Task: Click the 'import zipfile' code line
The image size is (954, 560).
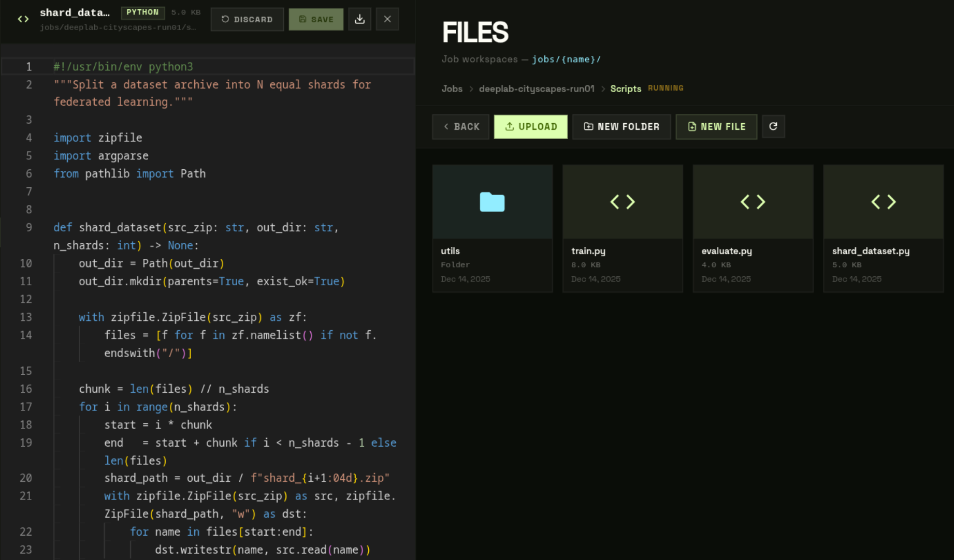Action: coord(98,138)
